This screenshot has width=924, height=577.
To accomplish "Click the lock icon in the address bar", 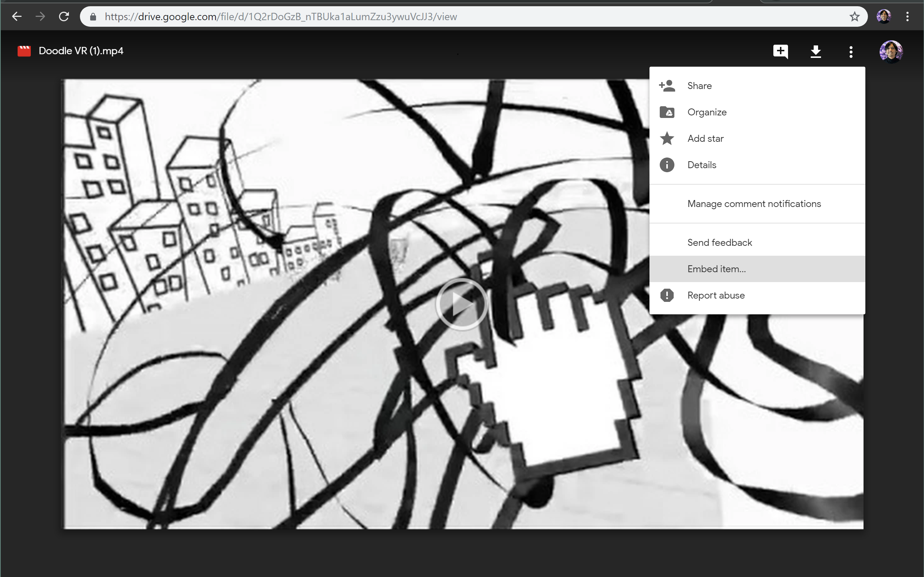I will click(93, 17).
